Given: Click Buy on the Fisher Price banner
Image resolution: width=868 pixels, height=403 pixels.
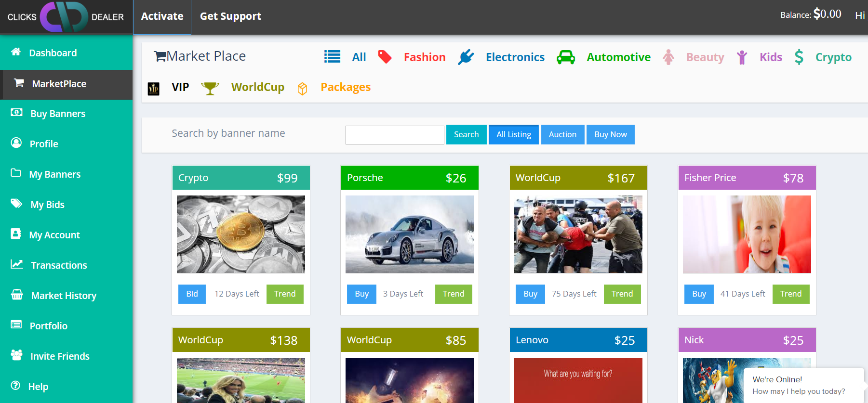Looking at the screenshot, I should coord(699,294).
